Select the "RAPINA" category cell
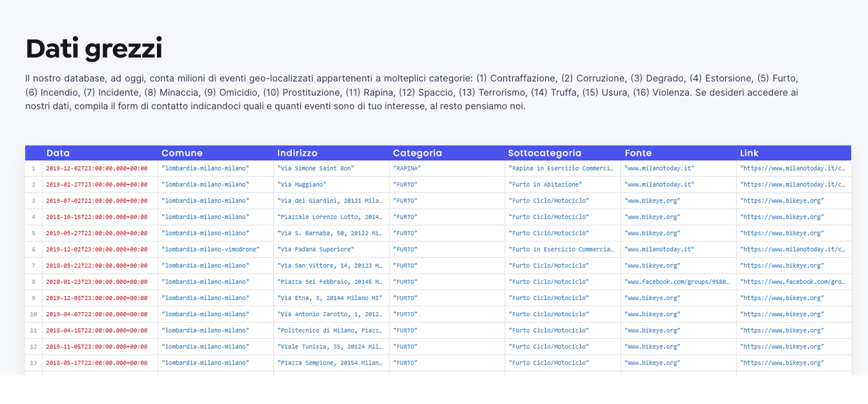This screenshot has width=868, height=404. click(447, 169)
